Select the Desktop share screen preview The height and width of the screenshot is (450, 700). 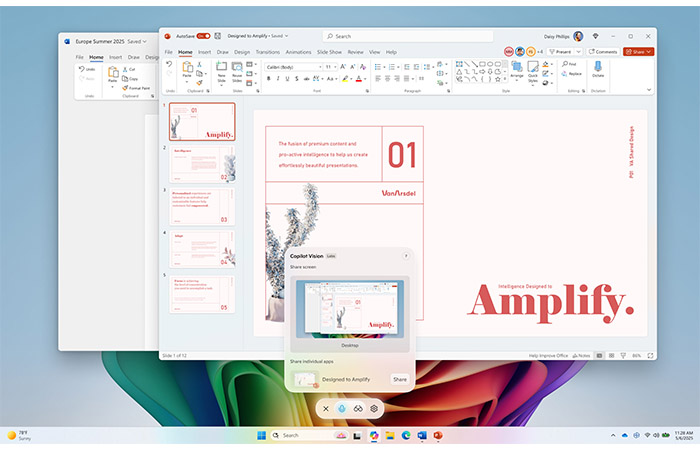pyautogui.click(x=350, y=314)
